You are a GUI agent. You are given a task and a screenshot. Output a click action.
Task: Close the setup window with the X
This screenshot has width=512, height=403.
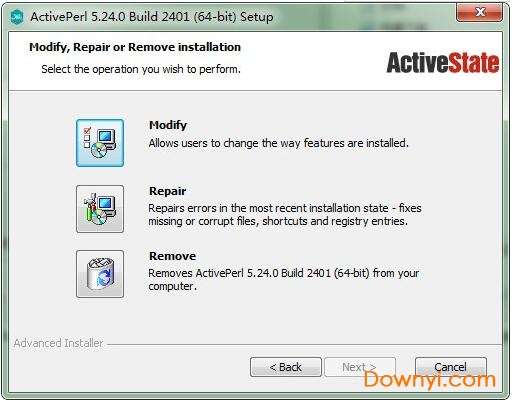coord(479,12)
